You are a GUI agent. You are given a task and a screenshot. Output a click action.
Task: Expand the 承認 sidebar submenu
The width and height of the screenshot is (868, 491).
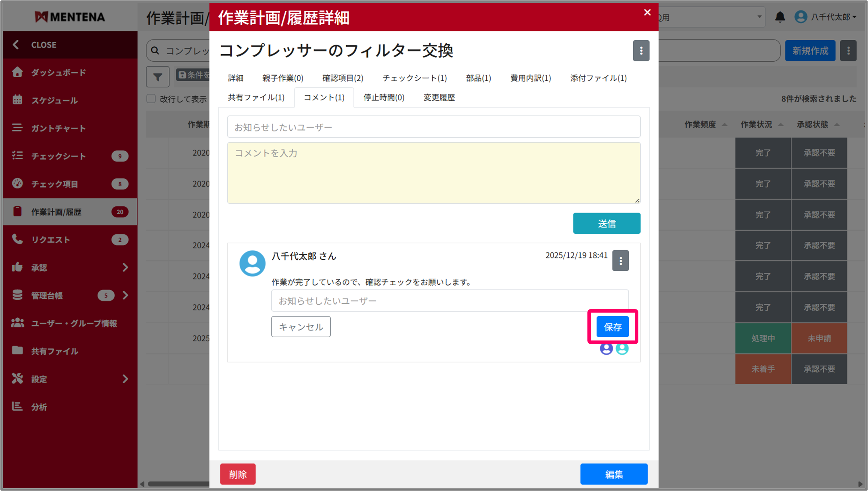tap(125, 267)
